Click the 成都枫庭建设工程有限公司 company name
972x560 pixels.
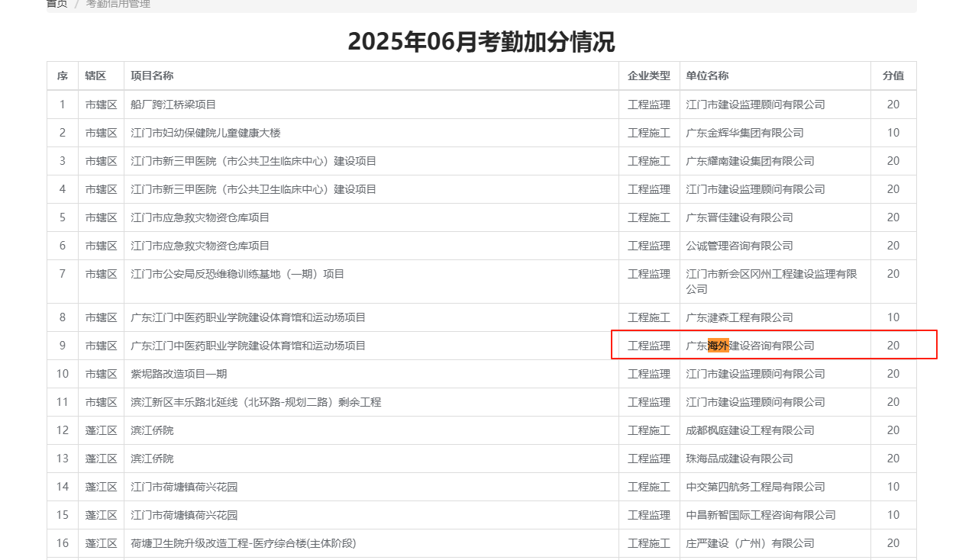click(x=750, y=430)
